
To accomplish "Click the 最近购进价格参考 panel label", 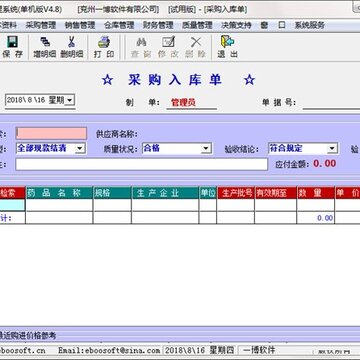I will 28,336.
